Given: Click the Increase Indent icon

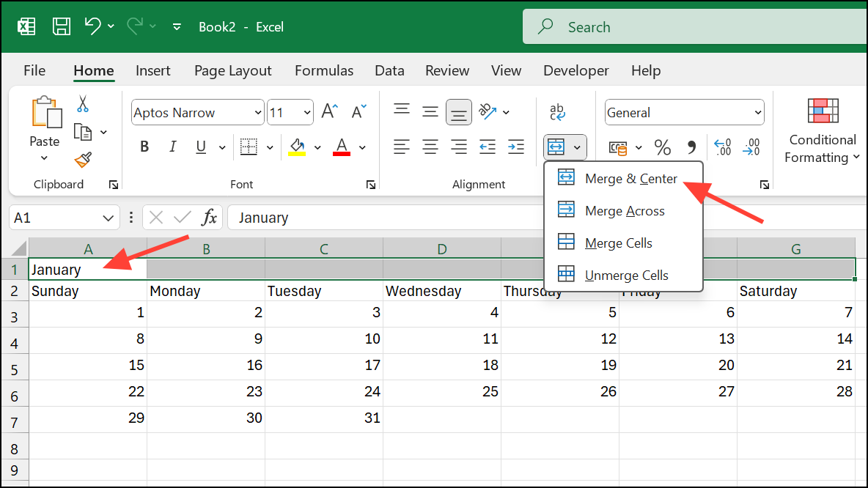Looking at the screenshot, I should tap(516, 147).
